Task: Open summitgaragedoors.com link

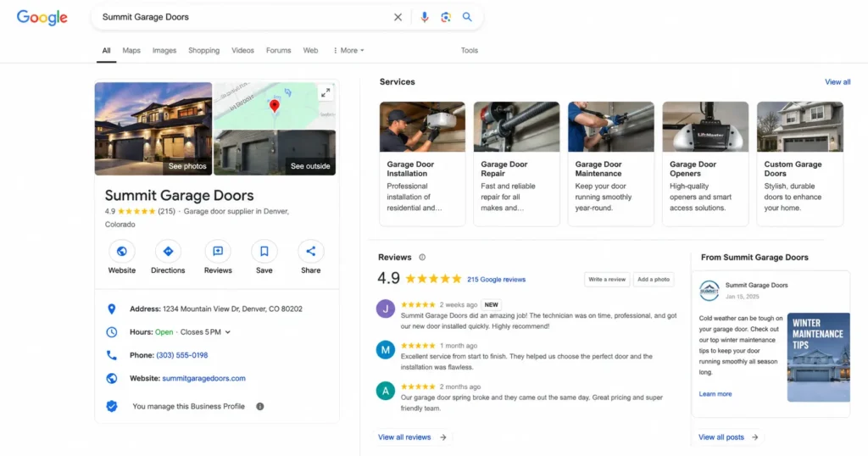Action: (x=203, y=379)
